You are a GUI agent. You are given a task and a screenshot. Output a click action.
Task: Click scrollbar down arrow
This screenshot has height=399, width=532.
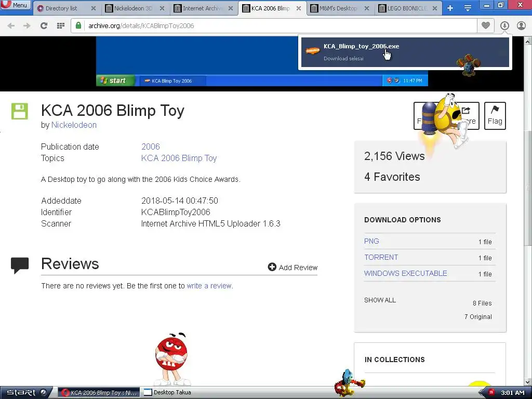pyautogui.click(x=528, y=382)
